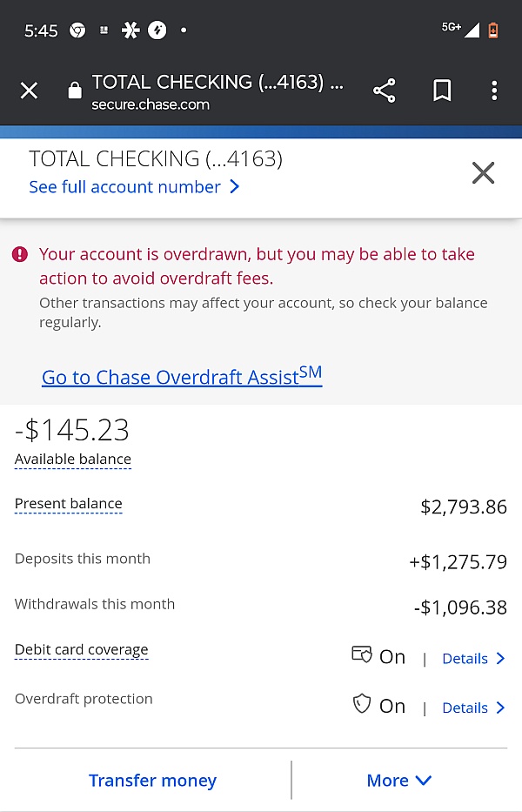Tap the Transfer money button
This screenshot has height=812, width=522.
[153, 780]
